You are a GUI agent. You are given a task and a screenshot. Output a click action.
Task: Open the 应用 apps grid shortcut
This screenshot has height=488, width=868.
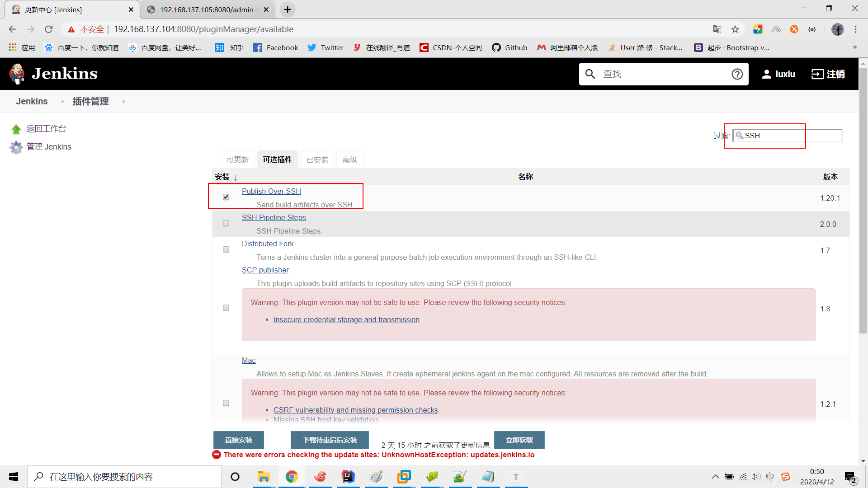click(x=22, y=47)
